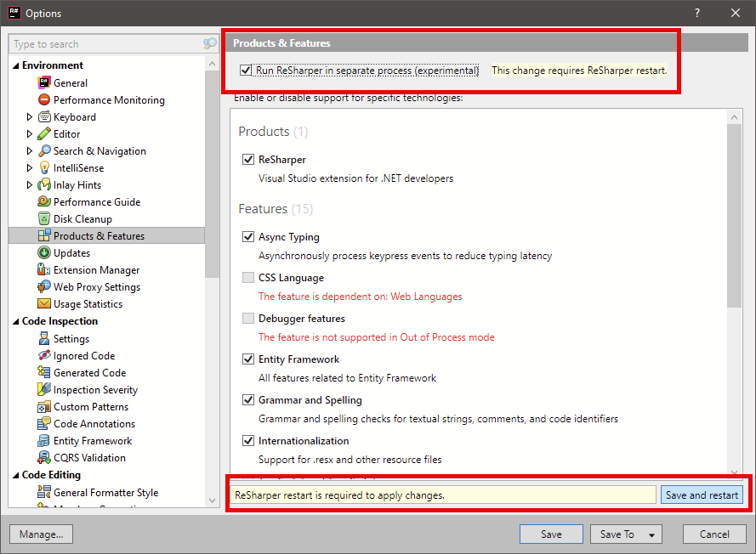756x554 pixels.
Task: Click the General Formatter Style icon
Action: 44,492
